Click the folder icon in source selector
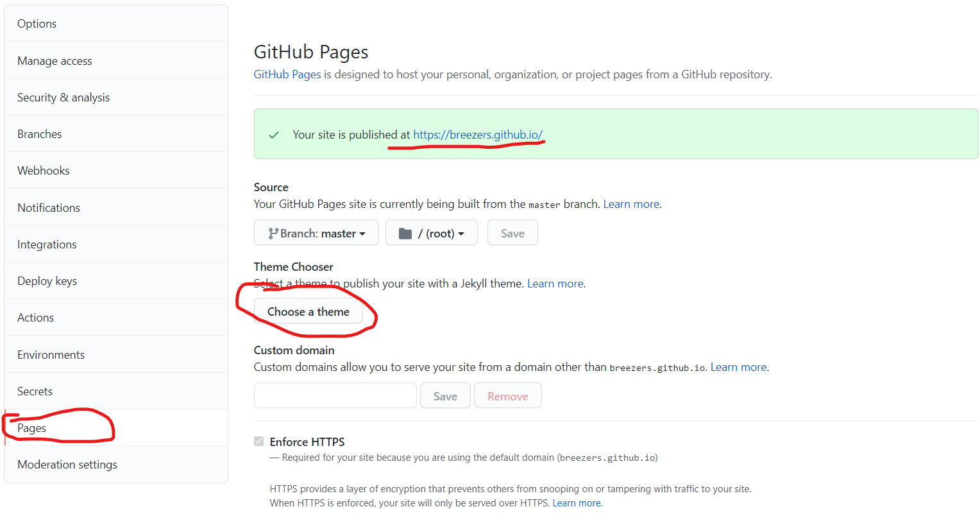Viewport: 980px width, 532px height. (x=405, y=234)
